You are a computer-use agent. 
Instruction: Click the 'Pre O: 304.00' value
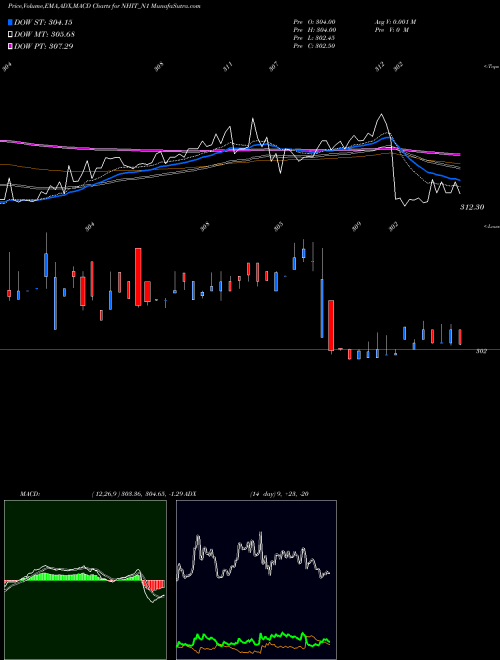(314, 22)
